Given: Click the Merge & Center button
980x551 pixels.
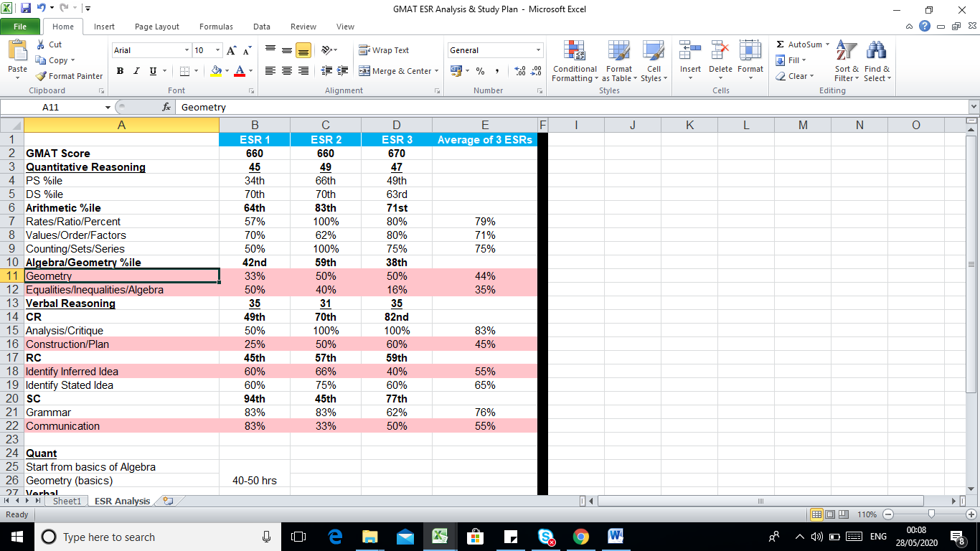Looking at the screenshot, I should pyautogui.click(x=395, y=71).
